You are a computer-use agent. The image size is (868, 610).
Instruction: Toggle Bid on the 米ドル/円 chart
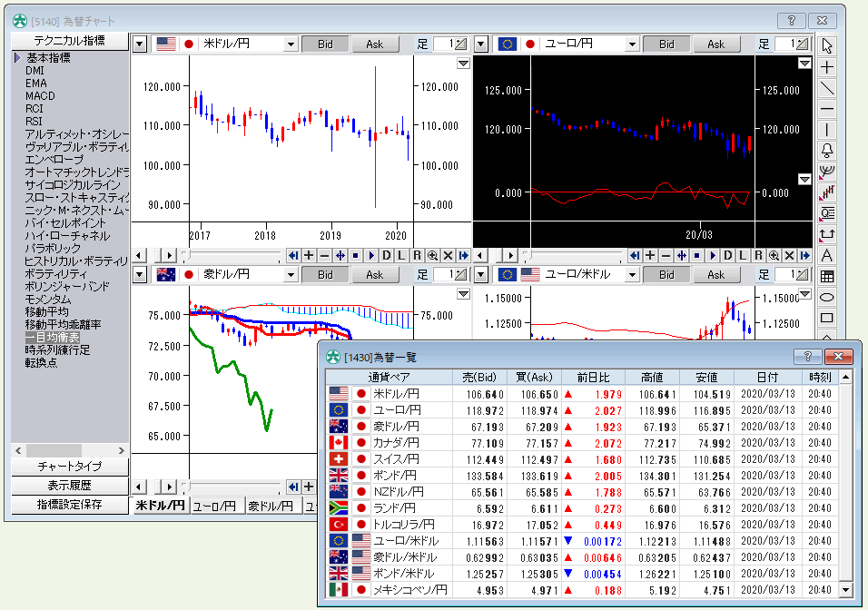pyautogui.click(x=325, y=44)
